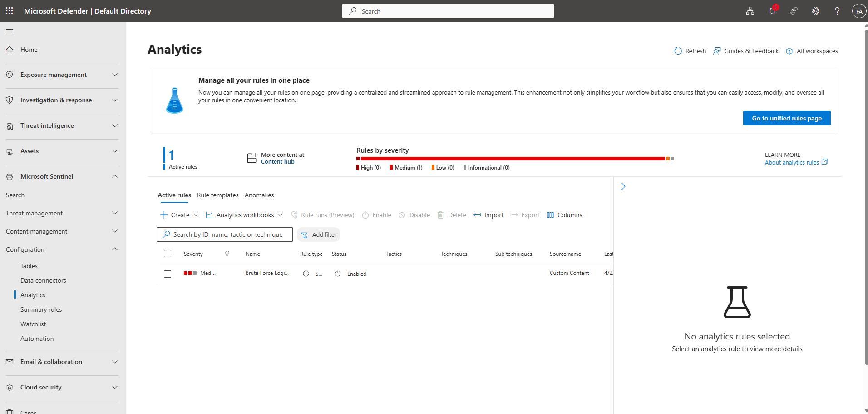This screenshot has height=414, width=868.
Task: Open the tenant organization icon in header
Action: click(750, 11)
